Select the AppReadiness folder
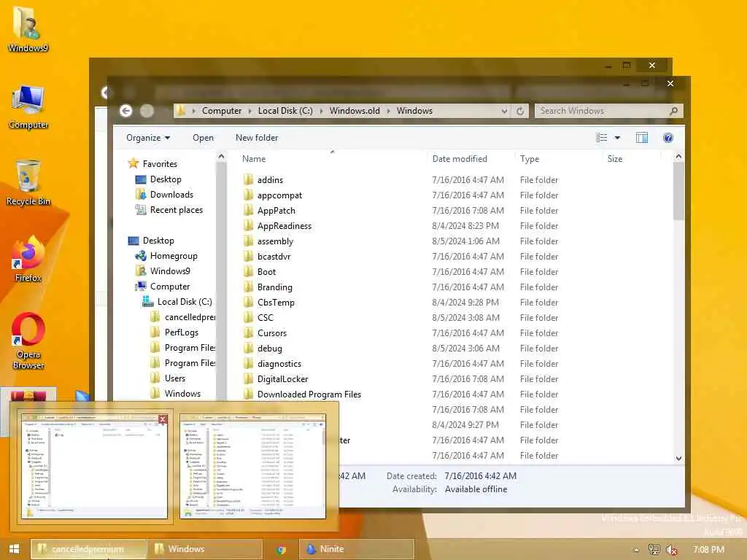 point(285,226)
